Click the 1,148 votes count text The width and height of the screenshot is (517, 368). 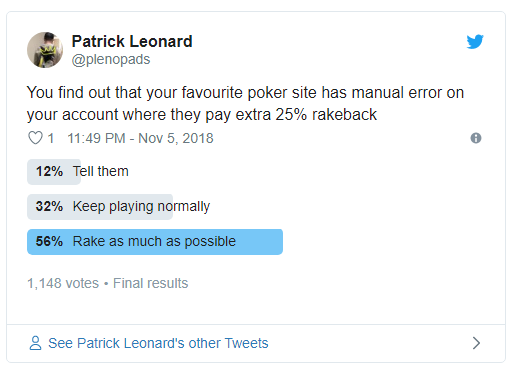point(63,283)
